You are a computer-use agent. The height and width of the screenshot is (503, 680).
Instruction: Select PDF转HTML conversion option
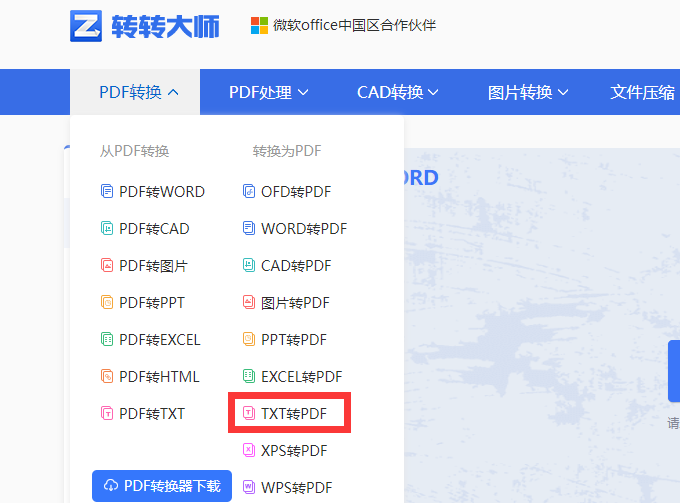pos(150,376)
